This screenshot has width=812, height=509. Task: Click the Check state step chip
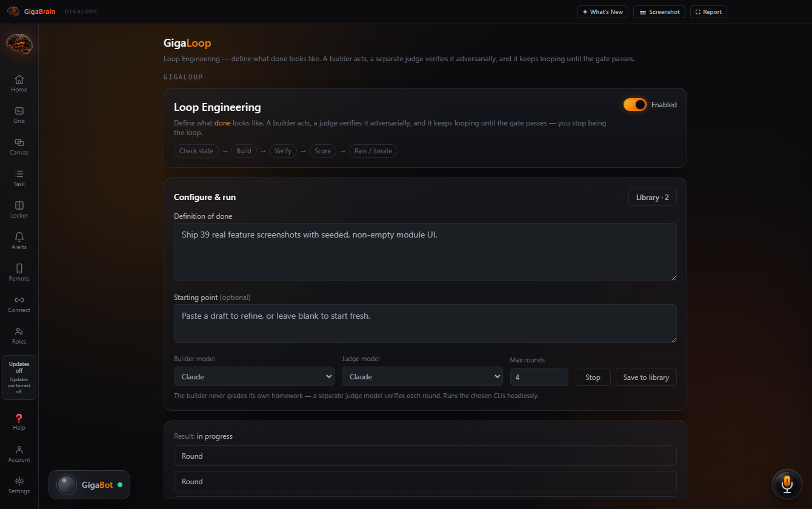196,151
